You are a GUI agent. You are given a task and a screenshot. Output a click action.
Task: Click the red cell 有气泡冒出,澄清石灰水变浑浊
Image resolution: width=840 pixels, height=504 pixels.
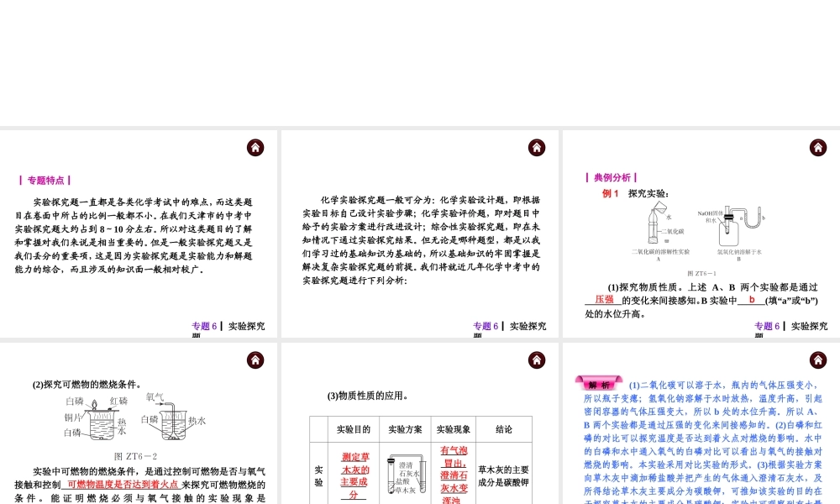(454, 475)
